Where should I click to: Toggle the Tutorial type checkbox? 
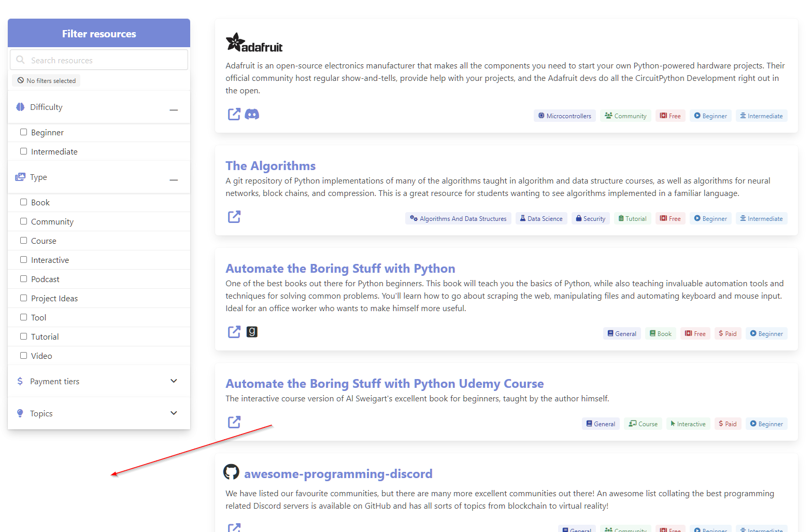23,337
